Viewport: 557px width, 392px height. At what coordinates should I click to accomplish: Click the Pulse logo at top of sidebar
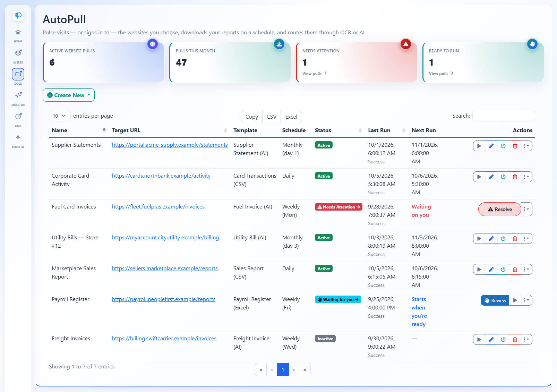click(18, 15)
